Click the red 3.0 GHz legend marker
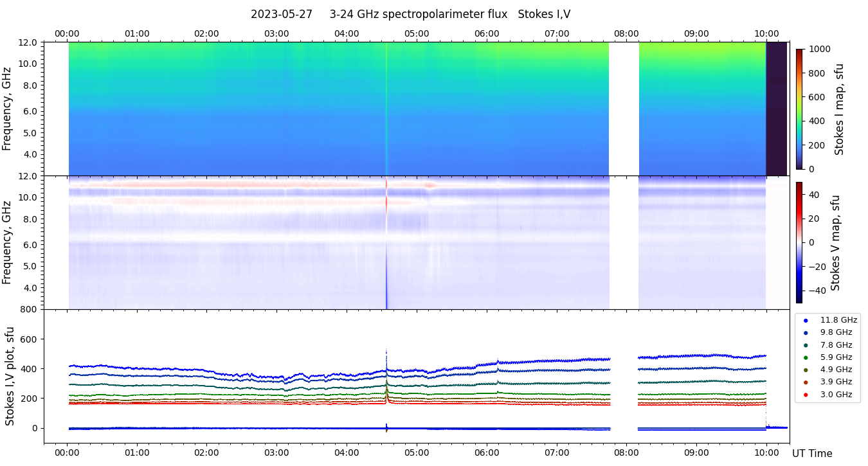868x466 pixels. tap(806, 395)
